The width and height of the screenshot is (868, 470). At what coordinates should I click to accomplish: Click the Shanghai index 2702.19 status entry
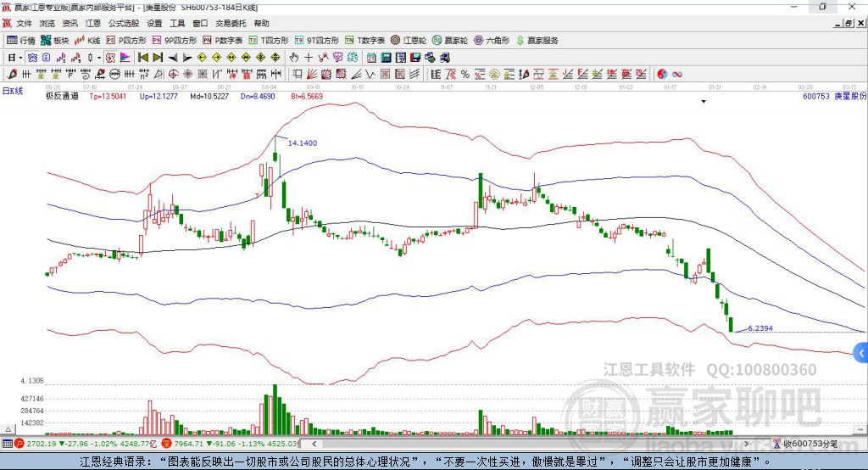click(87, 444)
